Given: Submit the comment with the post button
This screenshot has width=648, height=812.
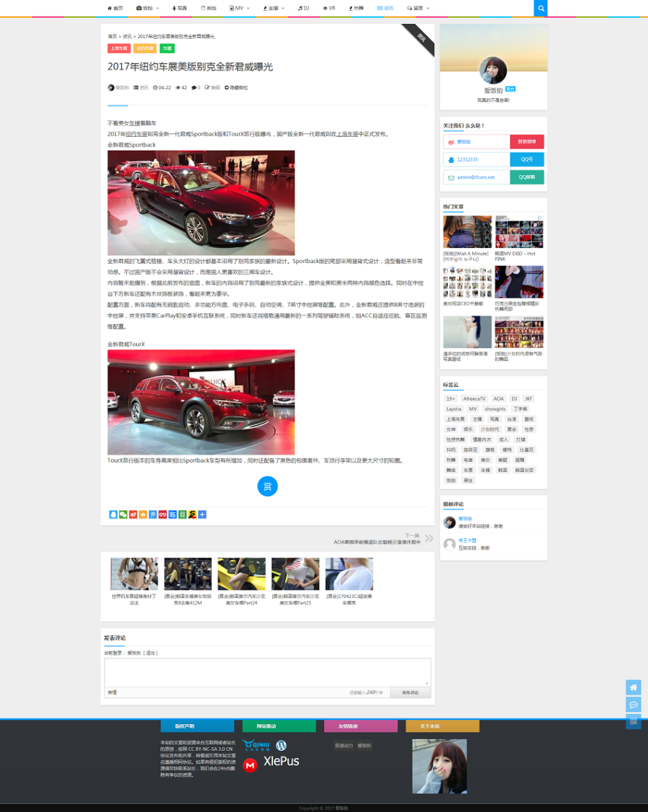Looking at the screenshot, I should (x=410, y=692).
